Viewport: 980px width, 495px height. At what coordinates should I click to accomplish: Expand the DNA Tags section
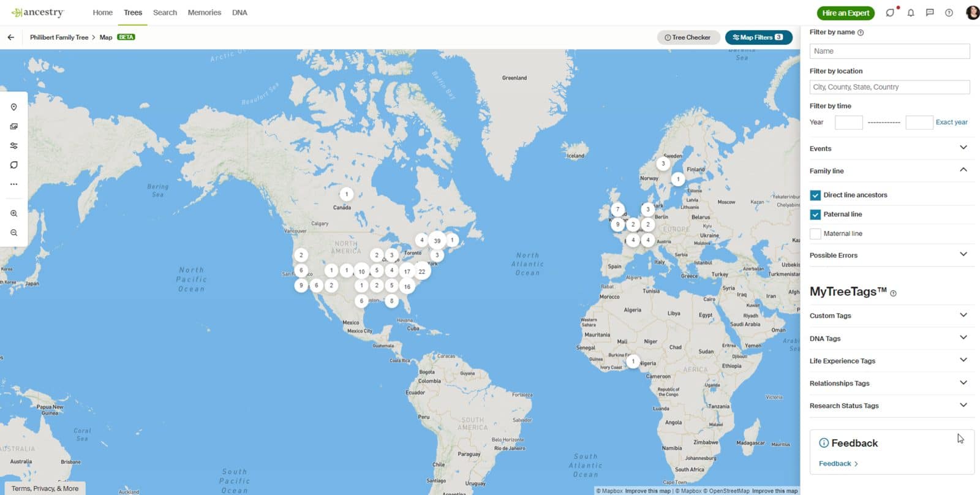pyautogui.click(x=963, y=338)
